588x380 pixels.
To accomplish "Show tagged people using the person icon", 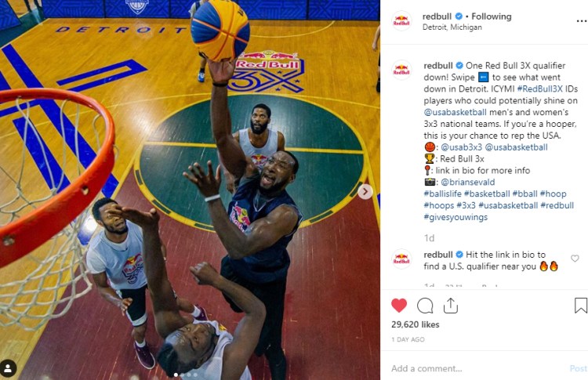I will [x=8, y=368].
